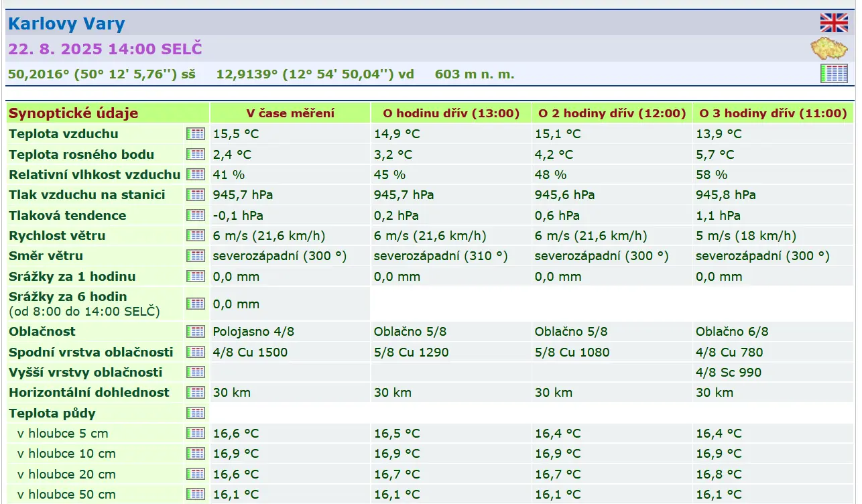Open table icon for Spodní vrstva oblačnosti
This screenshot has width=862, height=504.
pyautogui.click(x=195, y=352)
